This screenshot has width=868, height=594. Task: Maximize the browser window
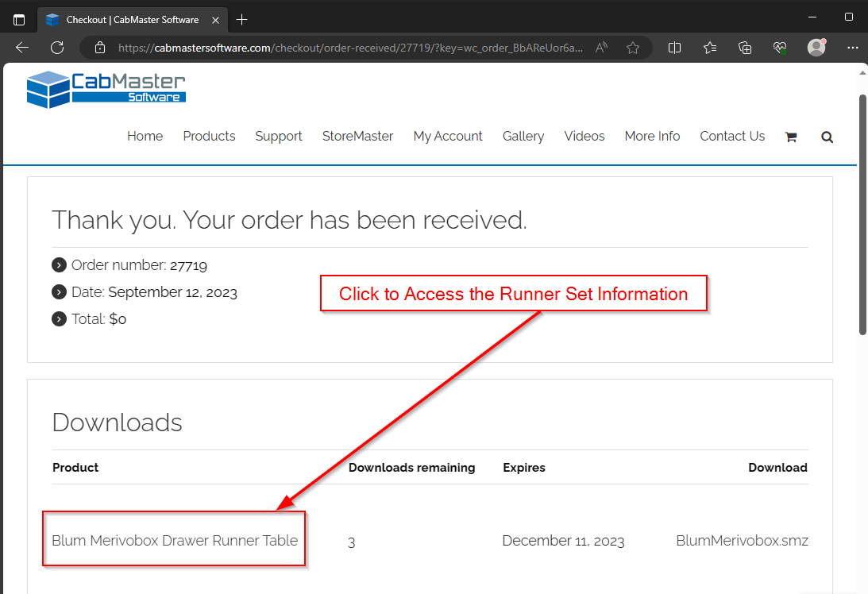coord(849,17)
